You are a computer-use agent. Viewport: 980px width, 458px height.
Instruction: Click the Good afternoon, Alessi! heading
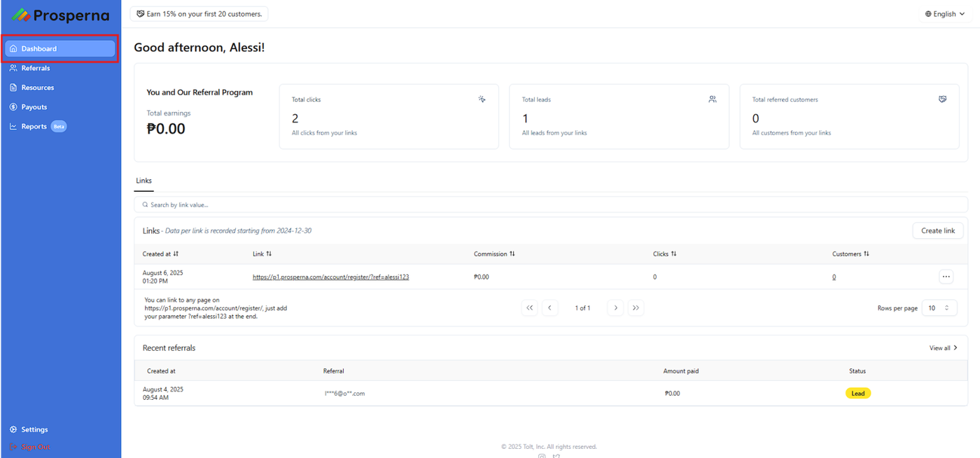tap(199, 48)
